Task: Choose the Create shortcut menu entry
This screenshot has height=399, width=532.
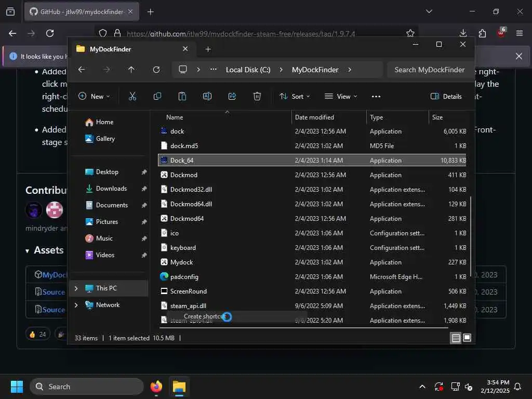Action: 204,316
